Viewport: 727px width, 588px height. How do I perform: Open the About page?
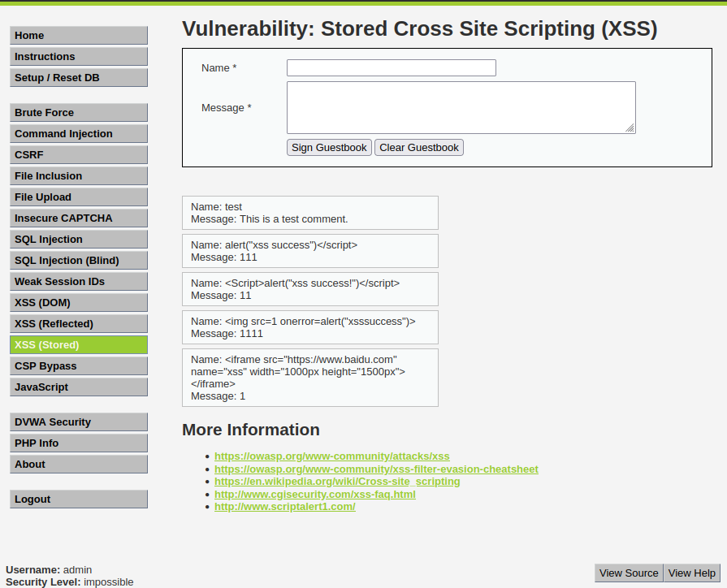(79, 465)
